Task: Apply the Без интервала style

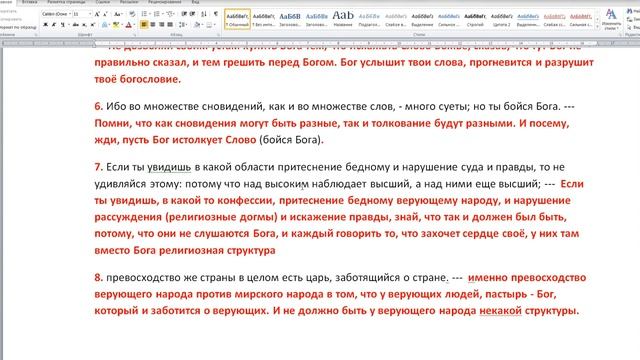Action: click(x=263, y=20)
